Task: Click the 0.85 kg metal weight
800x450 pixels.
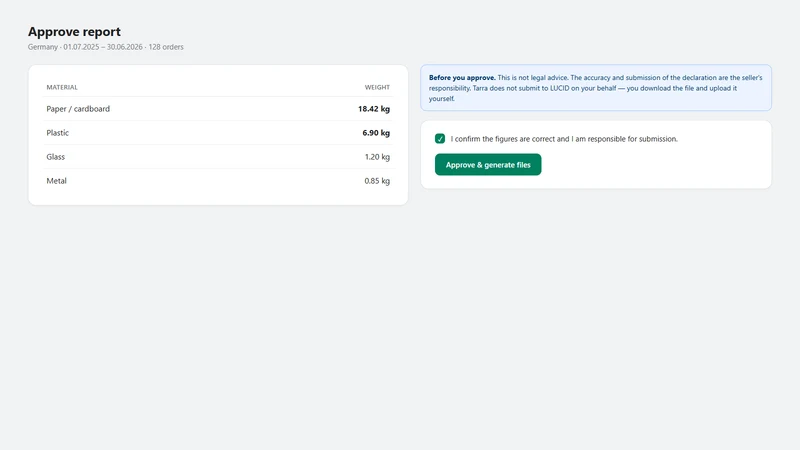Action: pos(377,181)
